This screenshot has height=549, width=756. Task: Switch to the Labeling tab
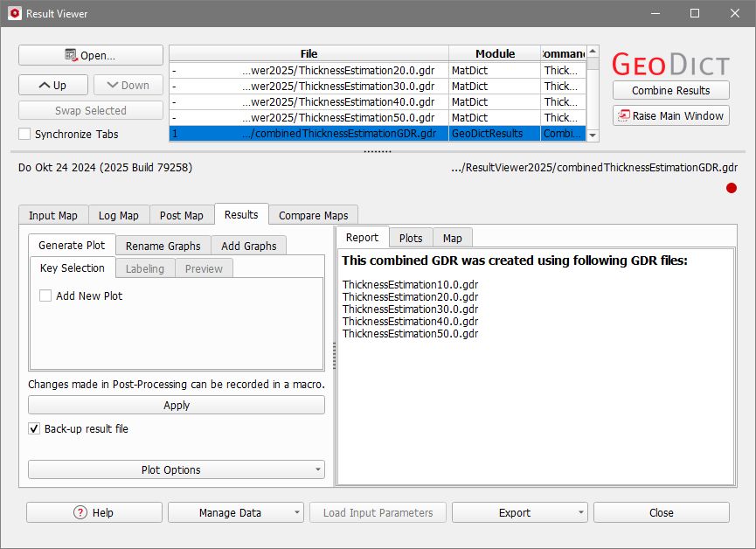coord(144,268)
